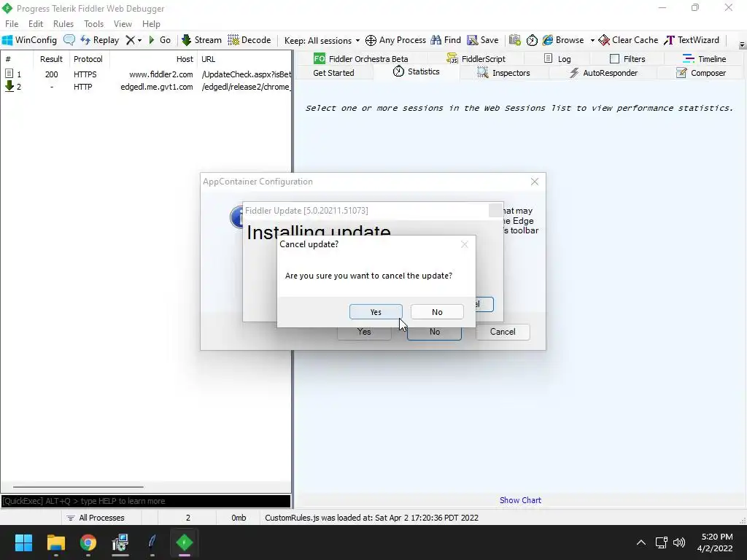Click the Remove X toolbar icon
The width and height of the screenshot is (747, 560).
130,40
